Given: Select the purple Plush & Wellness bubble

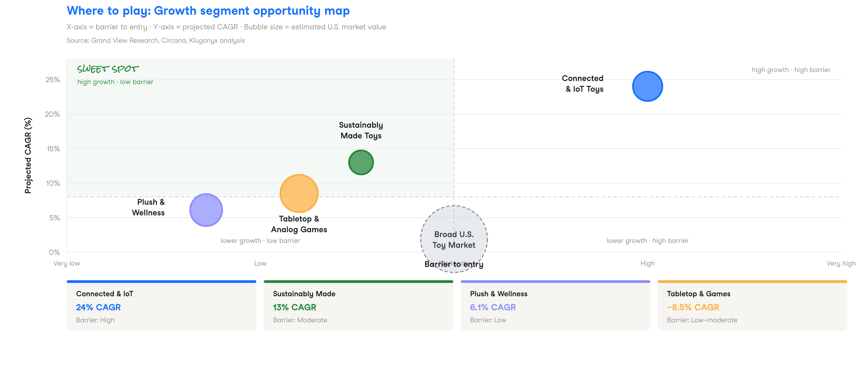Looking at the screenshot, I should coord(206,210).
